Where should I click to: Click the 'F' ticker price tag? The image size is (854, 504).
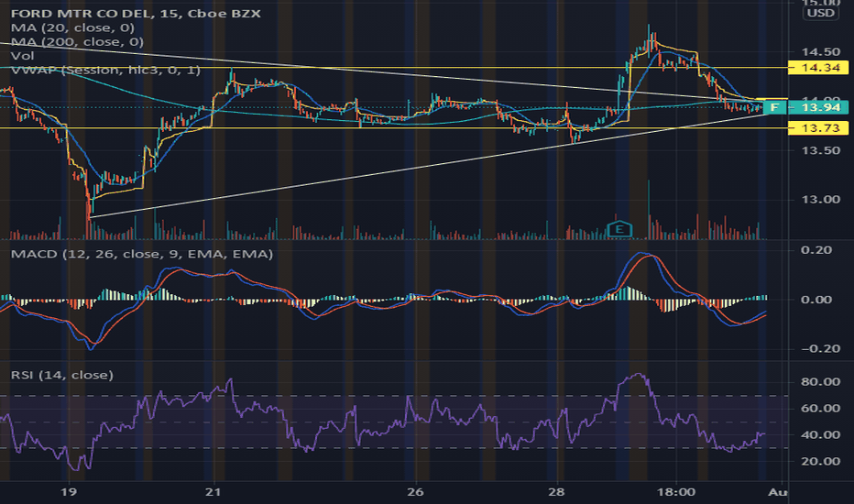point(774,107)
